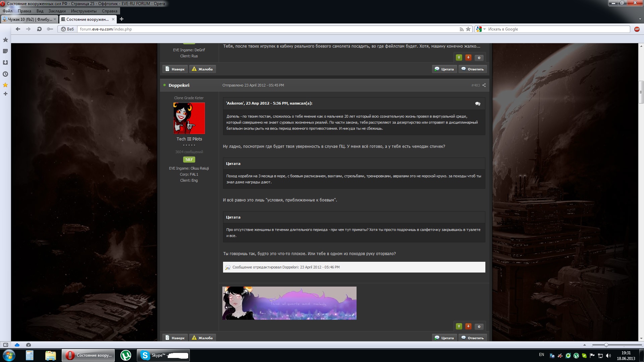Click the browser Reload button
Screen dimensions: 644x362
point(39,29)
